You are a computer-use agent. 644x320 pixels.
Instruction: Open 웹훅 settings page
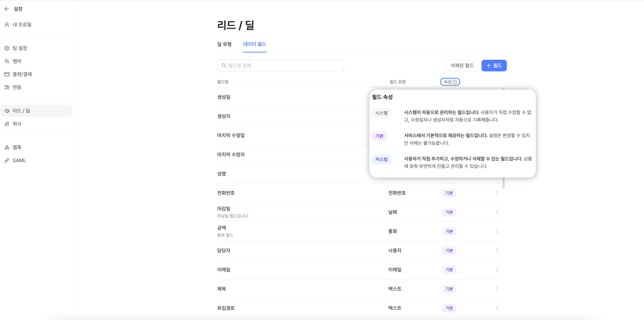click(17, 147)
